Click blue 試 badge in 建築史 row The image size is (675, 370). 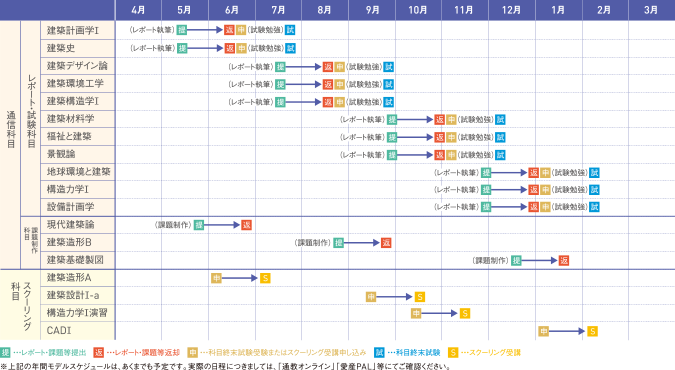[x=291, y=48]
